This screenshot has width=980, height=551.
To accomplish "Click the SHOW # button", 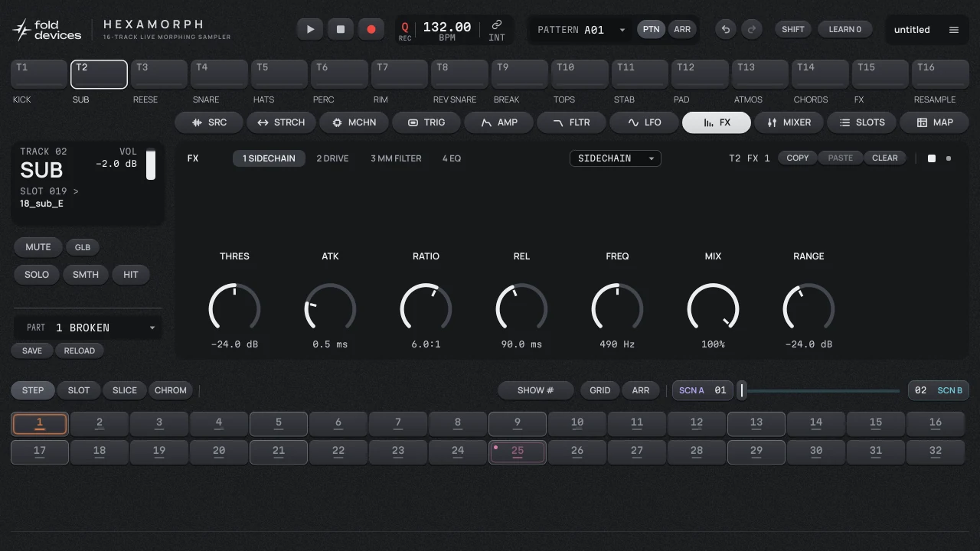I will pyautogui.click(x=536, y=390).
